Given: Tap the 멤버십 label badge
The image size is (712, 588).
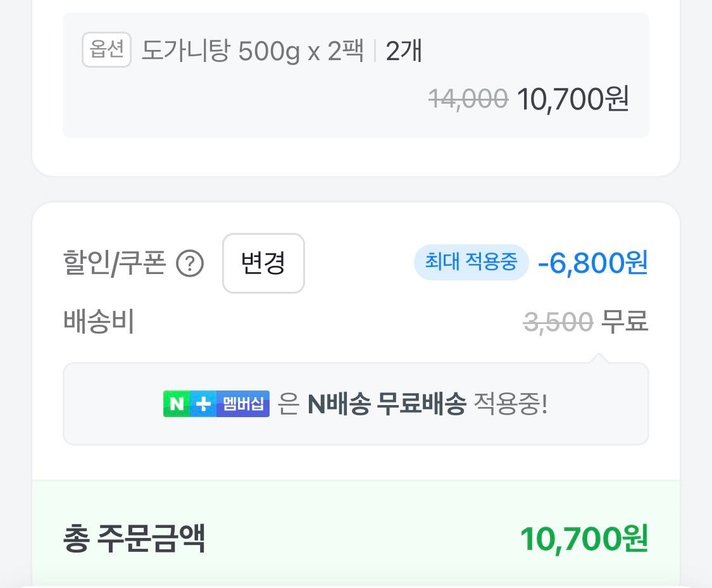Looking at the screenshot, I should pos(243,404).
